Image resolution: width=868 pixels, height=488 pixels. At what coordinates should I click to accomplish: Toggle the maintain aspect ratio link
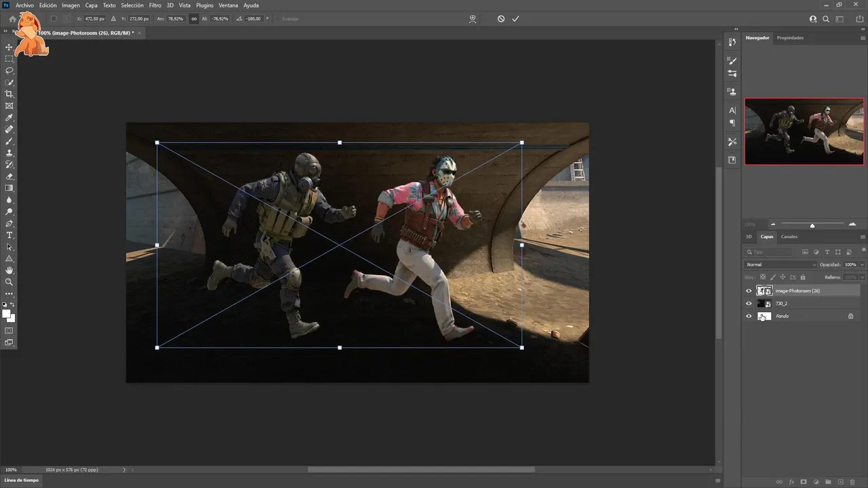pos(194,19)
